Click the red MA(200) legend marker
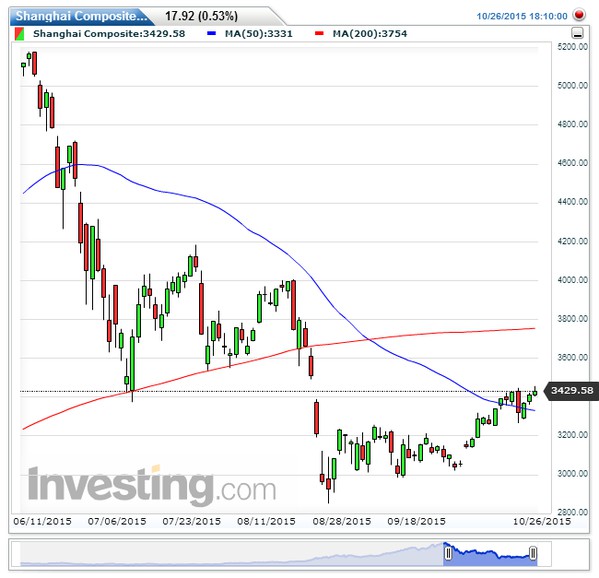This screenshot has height=578, width=599. pos(319,34)
